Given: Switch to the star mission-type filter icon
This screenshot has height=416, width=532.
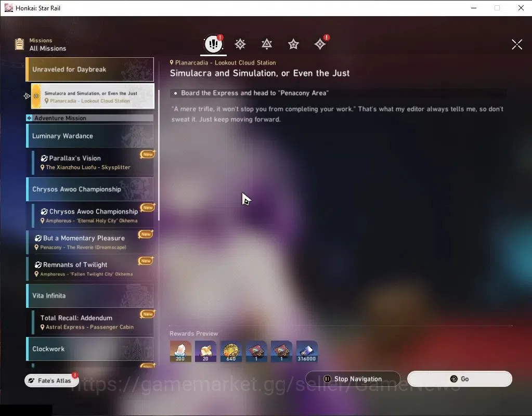Looking at the screenshot, I should pos(293,44).
